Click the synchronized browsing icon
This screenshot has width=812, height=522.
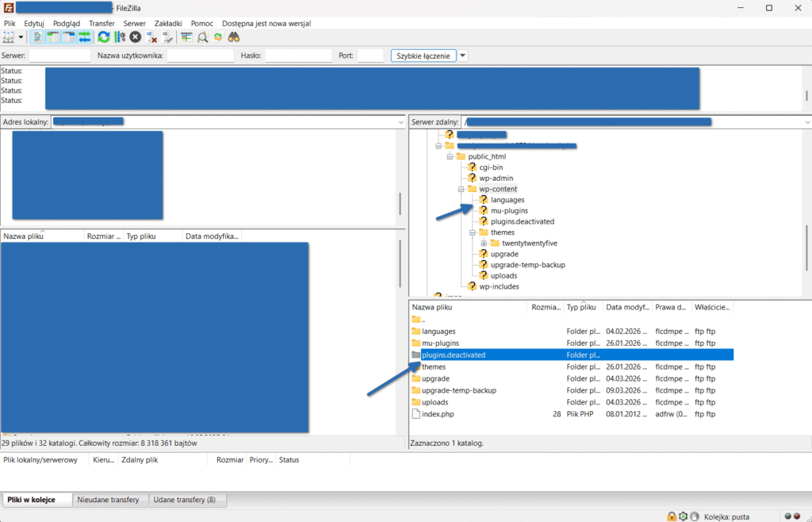[x=218, y=37]
